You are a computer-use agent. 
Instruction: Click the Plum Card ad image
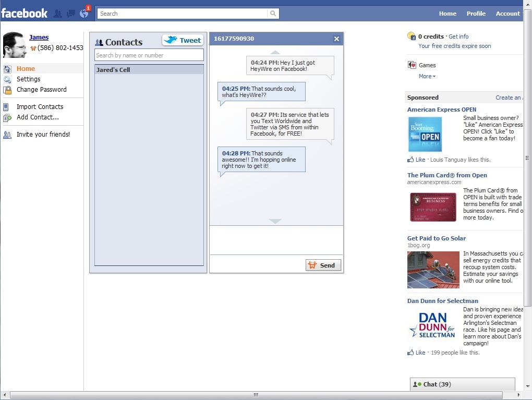point(433,207)
